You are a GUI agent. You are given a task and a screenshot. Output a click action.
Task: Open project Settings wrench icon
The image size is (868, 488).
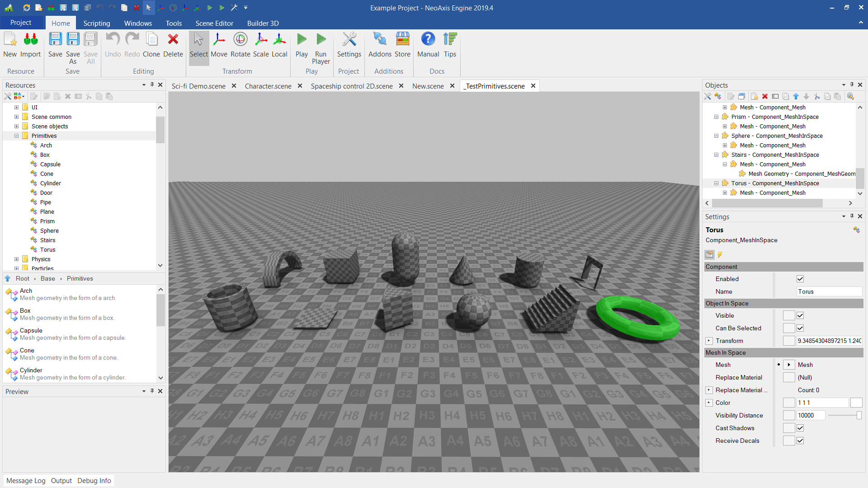tap(349, 40)
